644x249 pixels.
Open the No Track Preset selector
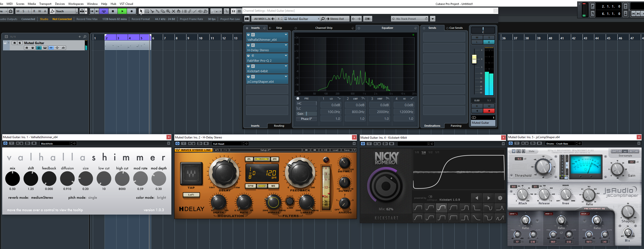click(x=410, y=19)
